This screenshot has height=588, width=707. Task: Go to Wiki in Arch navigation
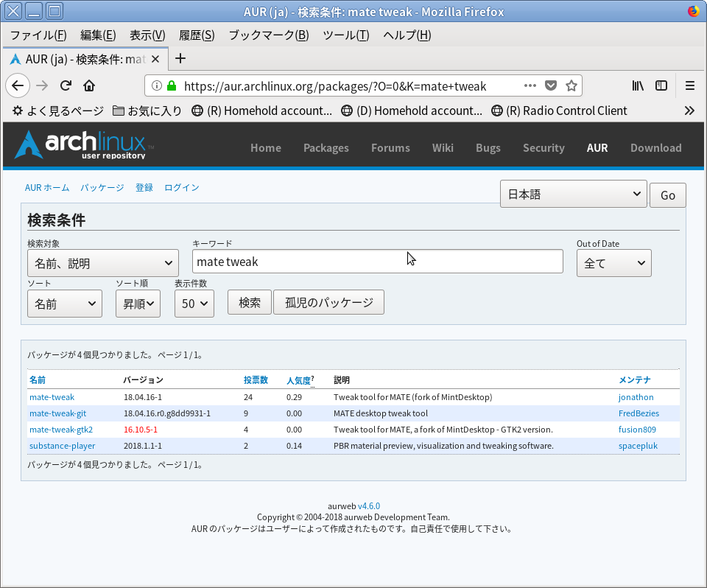pyautogui.click(x=443, y=148)
